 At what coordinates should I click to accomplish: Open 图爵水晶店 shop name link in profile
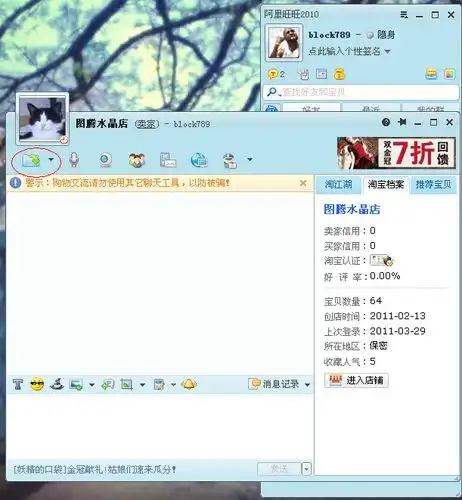352,209
